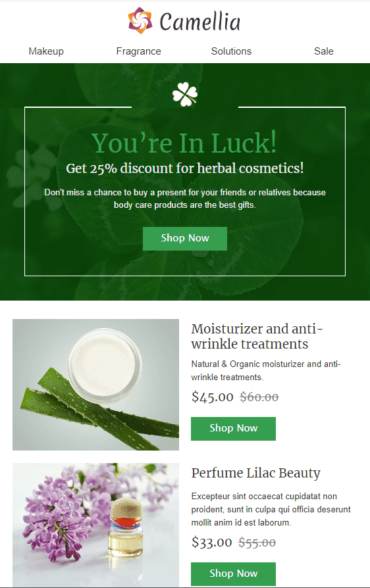Click the crossed-out $60.00 price
The height and width of the screenshot is (588, 370).
click(x=259, y=397)
